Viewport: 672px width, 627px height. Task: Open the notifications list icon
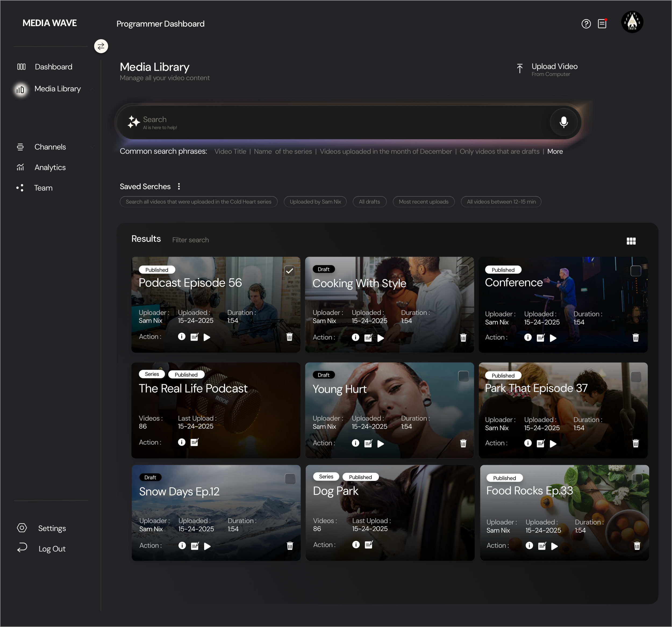(602, 23)
